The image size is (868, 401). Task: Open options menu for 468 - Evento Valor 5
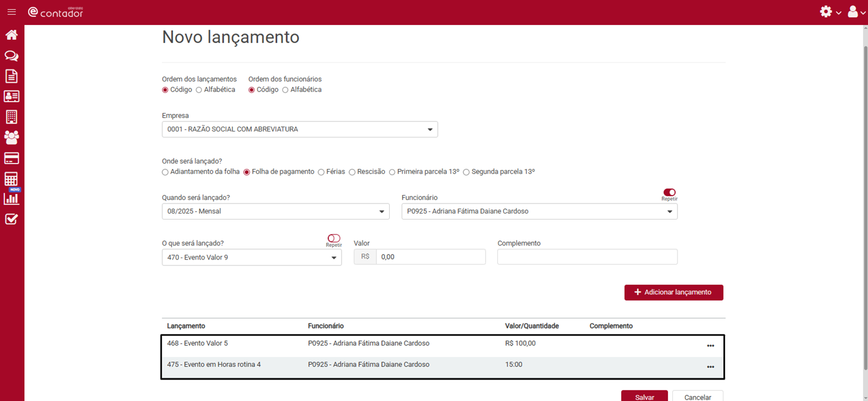pyautogui.click(x=710, y=346)
